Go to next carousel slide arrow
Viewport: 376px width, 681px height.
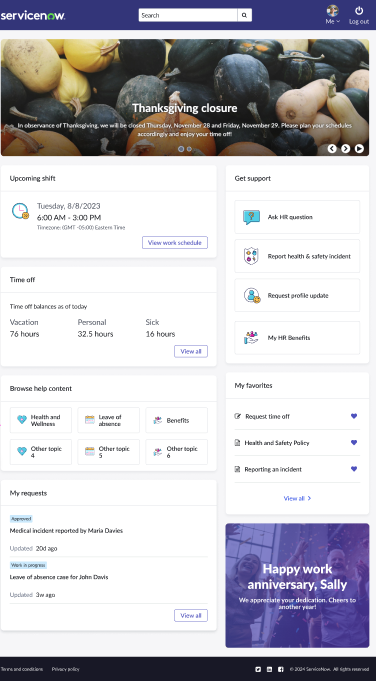pos(346,149)
